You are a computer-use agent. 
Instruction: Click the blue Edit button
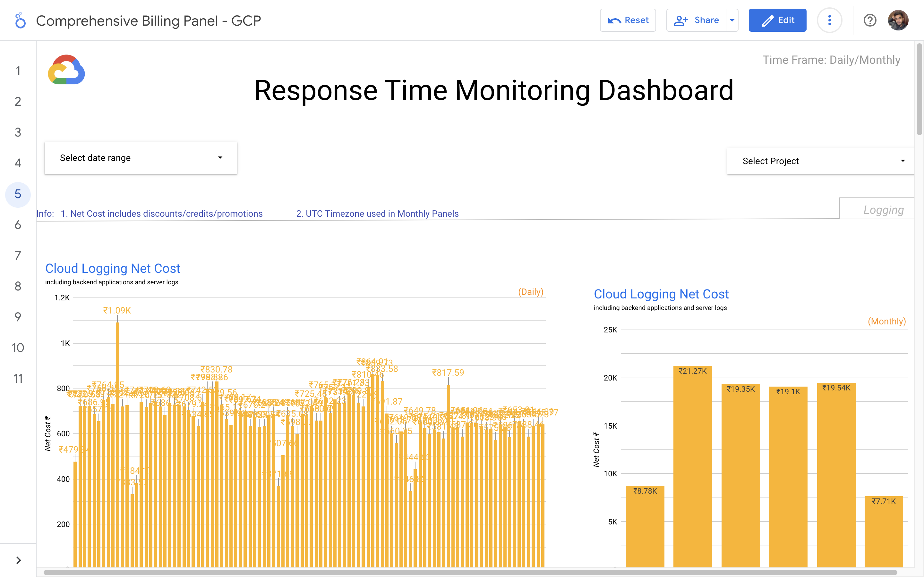777,20
